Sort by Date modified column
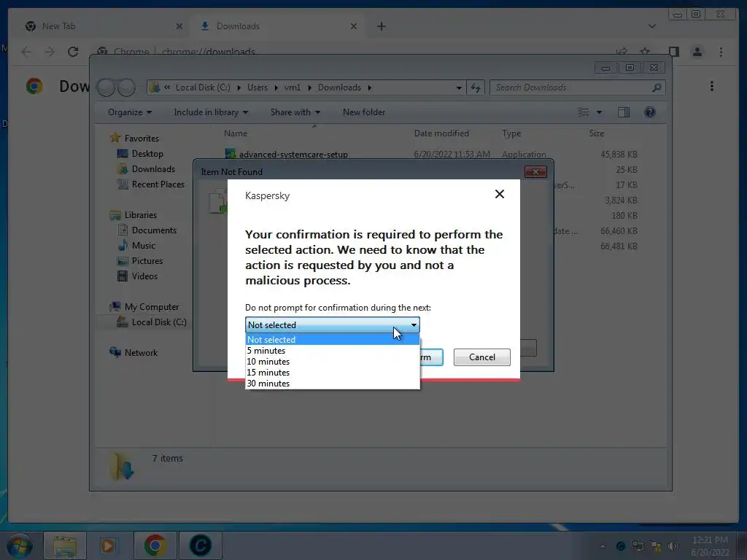Viewport: 747px width, 560px height. pos(441,133)
